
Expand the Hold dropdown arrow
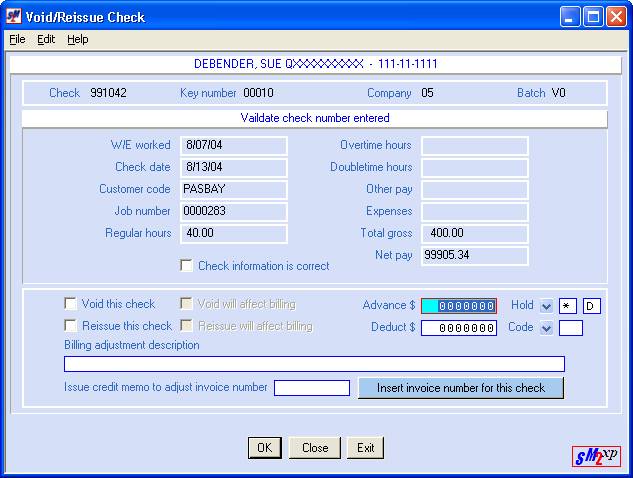click(x=546, y=306)
